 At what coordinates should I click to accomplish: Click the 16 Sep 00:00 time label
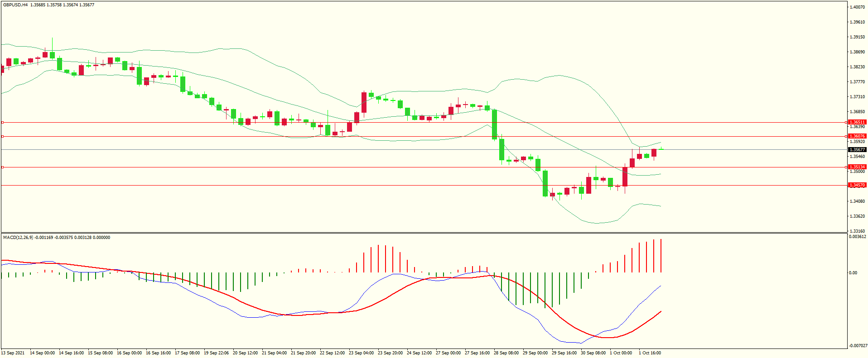pyautogui.click(x=129, y=353)
